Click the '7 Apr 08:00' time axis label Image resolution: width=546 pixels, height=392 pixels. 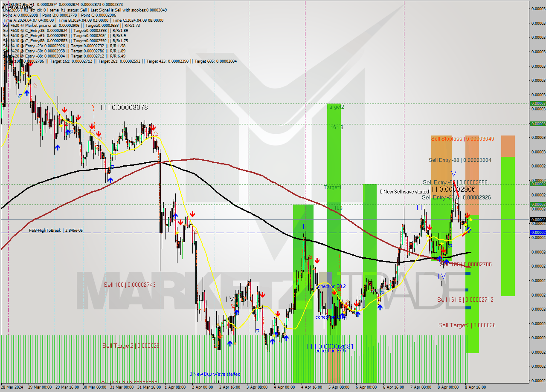click(421, 387)
